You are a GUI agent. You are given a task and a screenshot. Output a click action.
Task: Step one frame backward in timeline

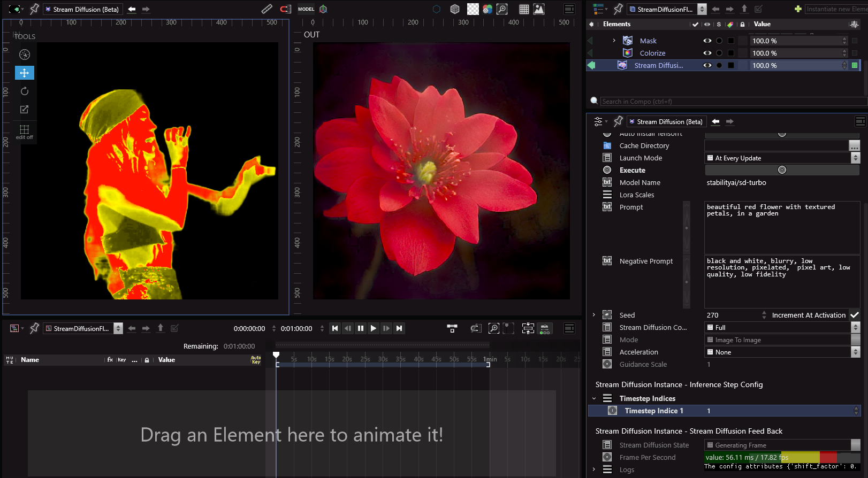click(x=348, y=328)
